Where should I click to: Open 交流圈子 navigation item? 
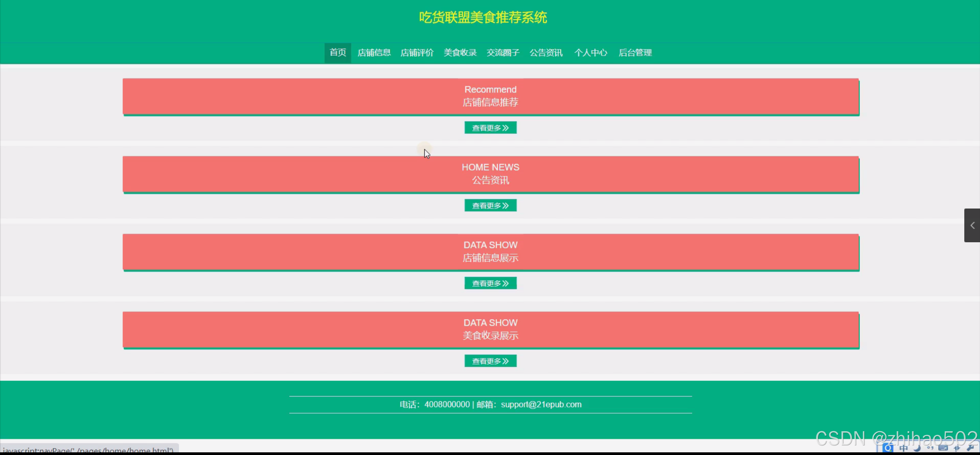click(502, 53)
